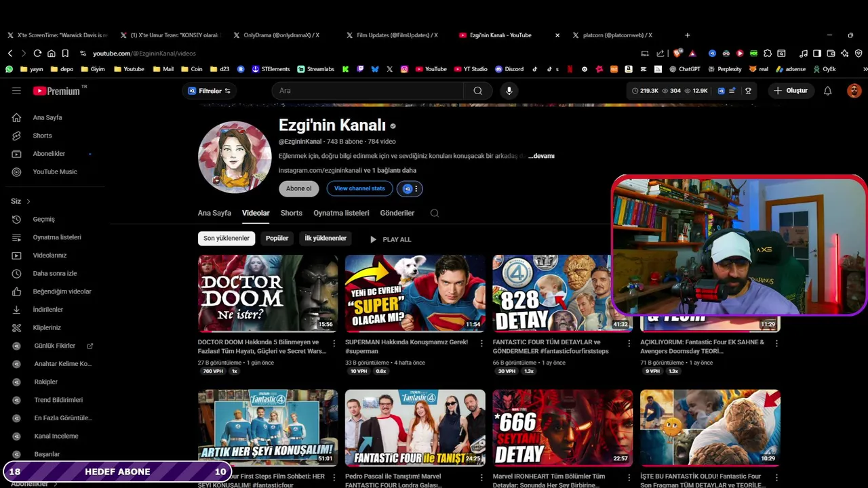Viewport: 868px width, 488px height.
Task: Open Gönderiler channel tab
Action: (397, 213)
